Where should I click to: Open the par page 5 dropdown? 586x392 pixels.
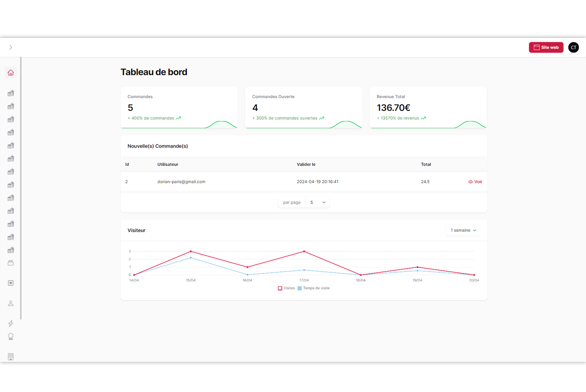tap(317, 203)
